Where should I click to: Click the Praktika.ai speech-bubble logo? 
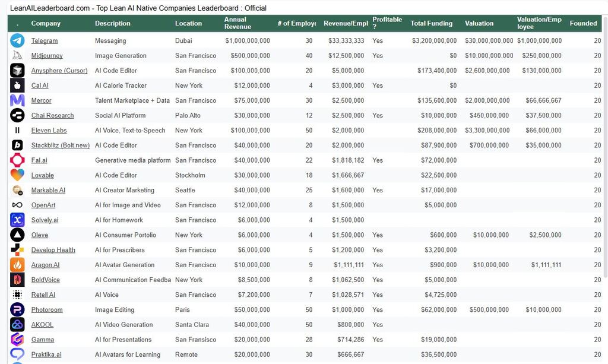click(17, 354)
